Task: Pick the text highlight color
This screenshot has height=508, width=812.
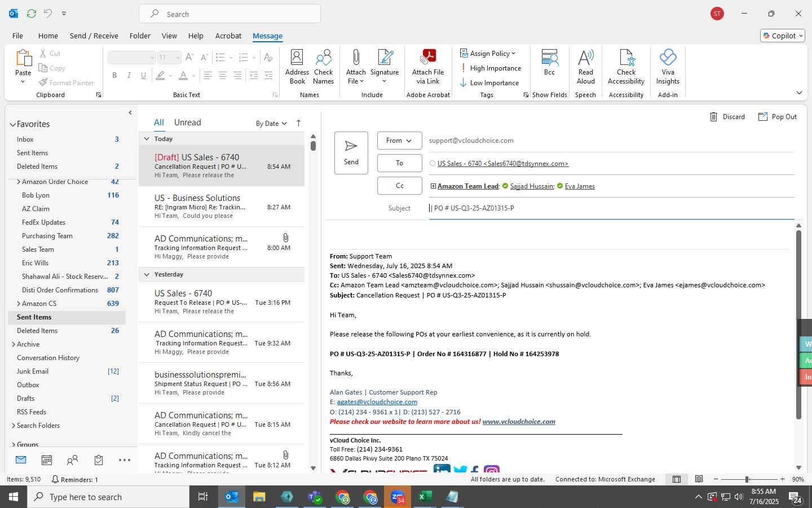Action: point(161,75)
